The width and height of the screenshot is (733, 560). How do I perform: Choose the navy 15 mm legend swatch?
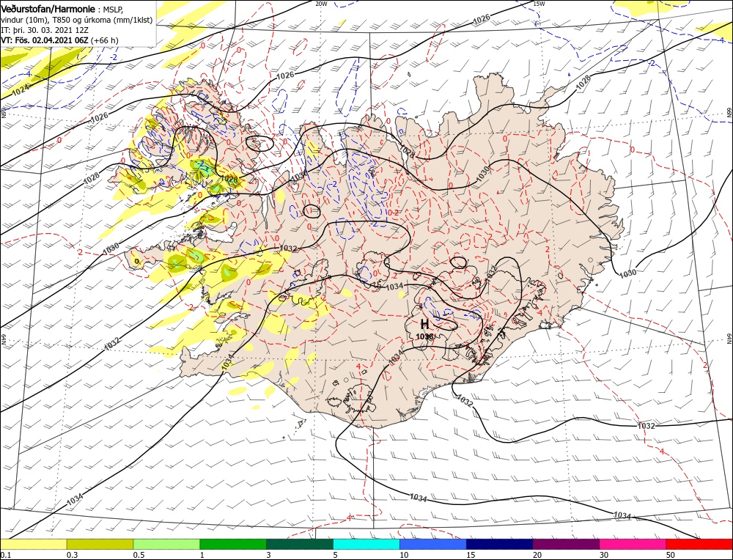pos(500,544)
